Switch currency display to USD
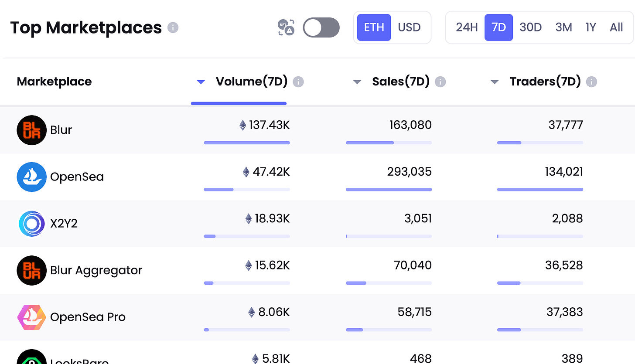The height and width of the screenshot is (364, 635). pos(409,27)
